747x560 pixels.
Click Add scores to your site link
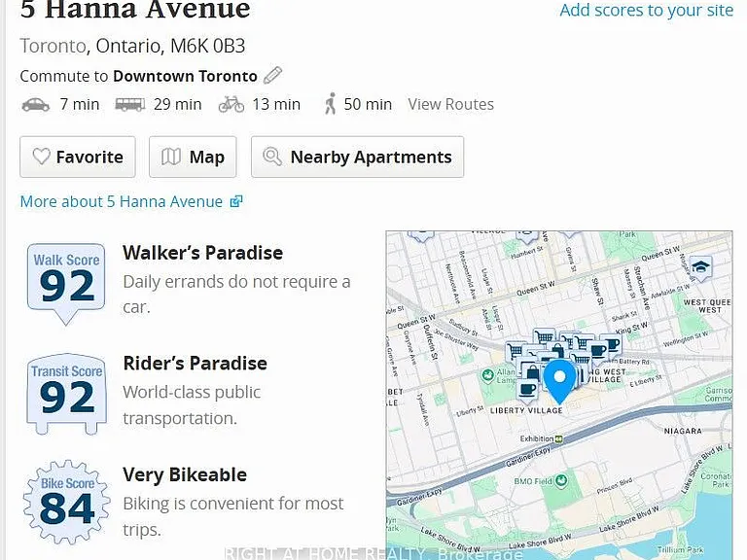(647, 10)
